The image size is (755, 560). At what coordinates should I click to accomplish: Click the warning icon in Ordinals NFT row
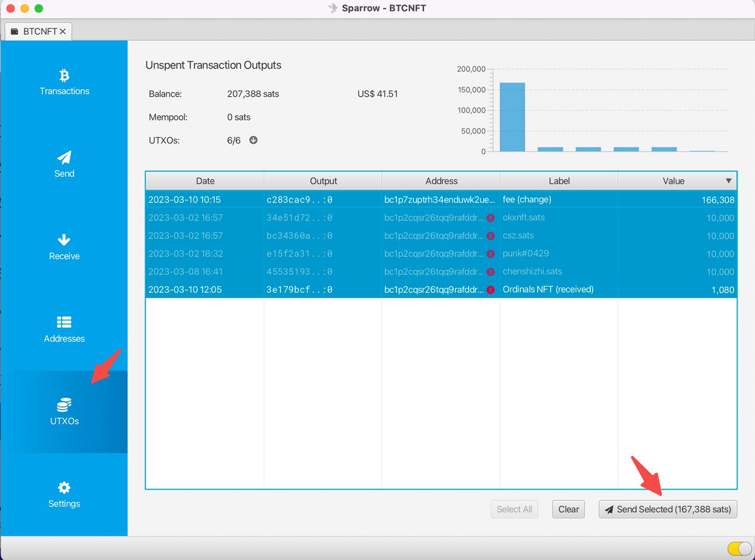click(490, 290)
